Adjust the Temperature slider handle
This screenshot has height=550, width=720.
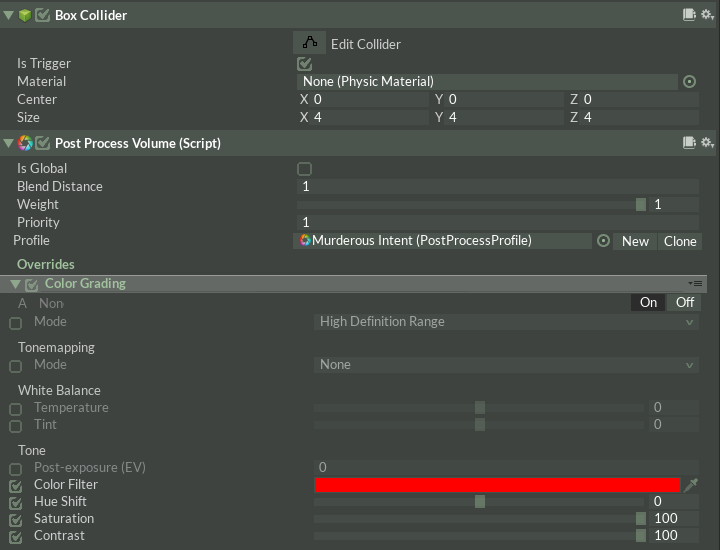[x=480, y=407]
